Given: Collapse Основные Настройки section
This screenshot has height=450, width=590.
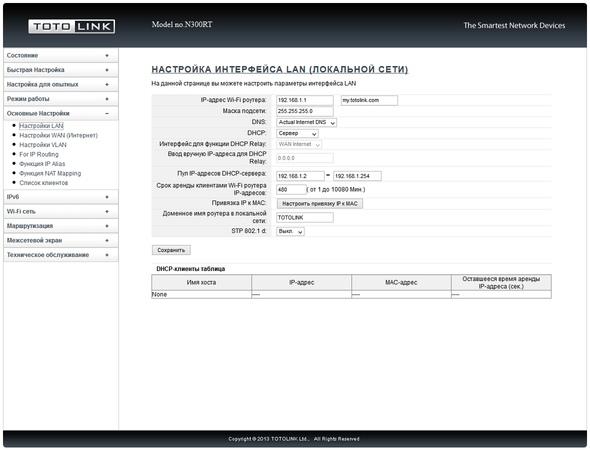Looking at the screenshot, I should point(61,113).
